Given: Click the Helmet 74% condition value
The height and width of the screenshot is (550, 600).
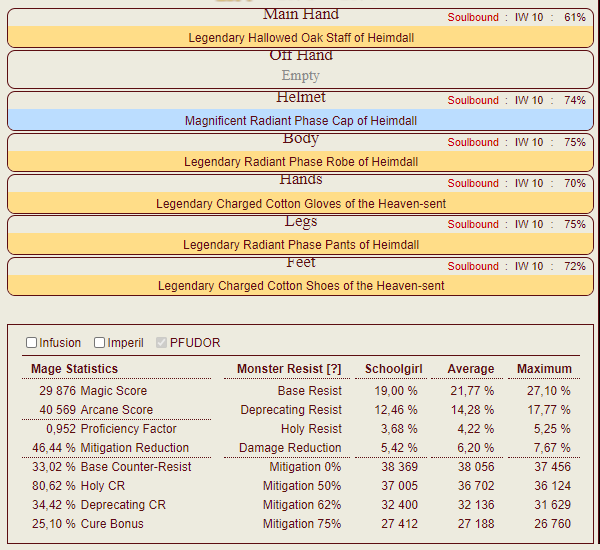Looking at the screenshot, I should coord(575,100).
